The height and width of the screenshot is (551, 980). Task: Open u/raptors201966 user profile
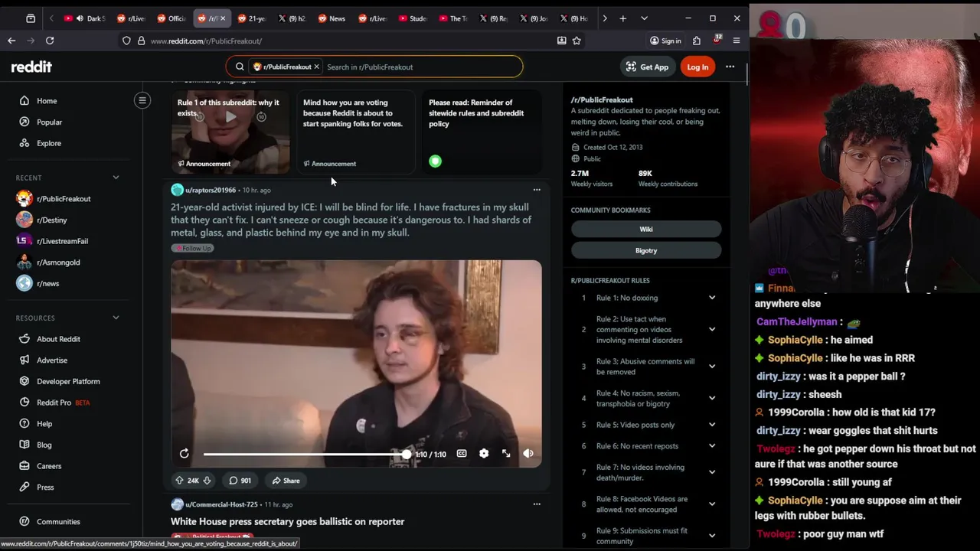click(x=210, y=190)
